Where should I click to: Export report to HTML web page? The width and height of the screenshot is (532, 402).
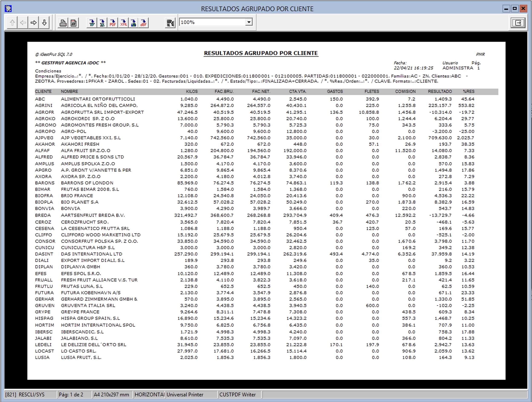[134, 23]
